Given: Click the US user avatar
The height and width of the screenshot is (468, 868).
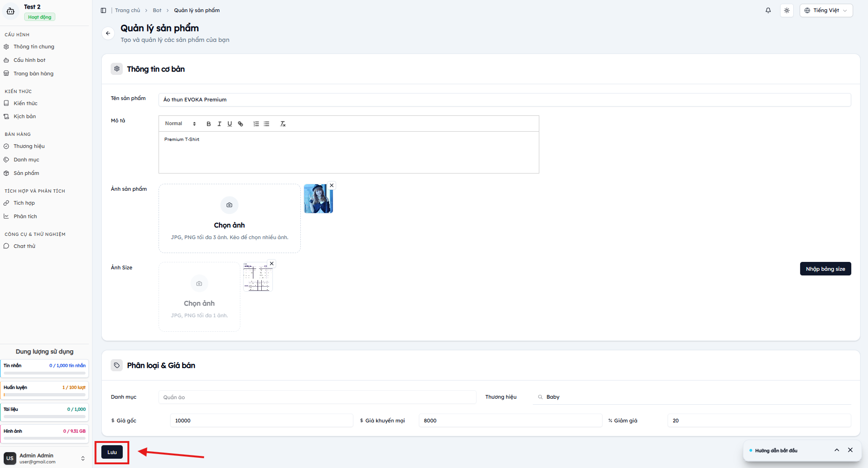Looking at the screenshot, I should [10, 458].
